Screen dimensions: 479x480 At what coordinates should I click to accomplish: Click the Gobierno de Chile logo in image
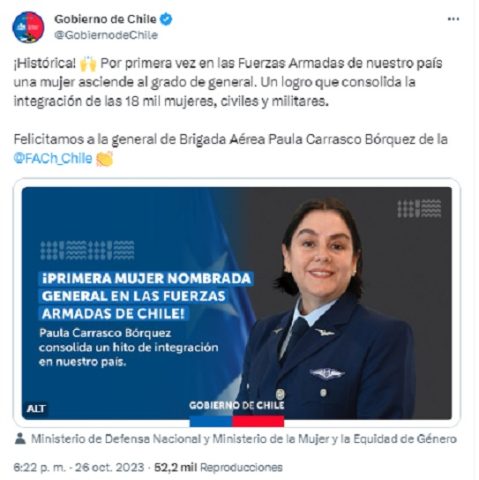[236, 405]
